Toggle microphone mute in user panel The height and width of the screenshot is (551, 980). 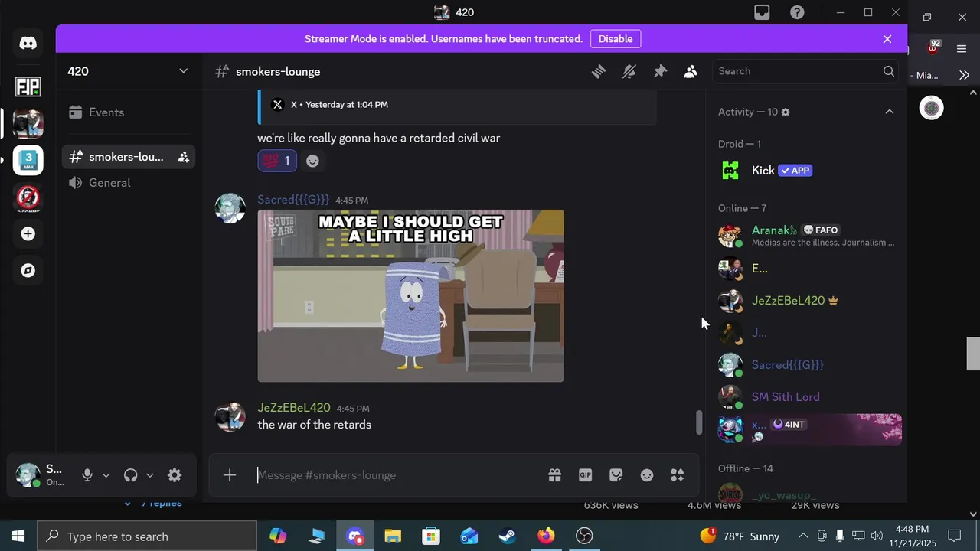[x=87, y=475]
